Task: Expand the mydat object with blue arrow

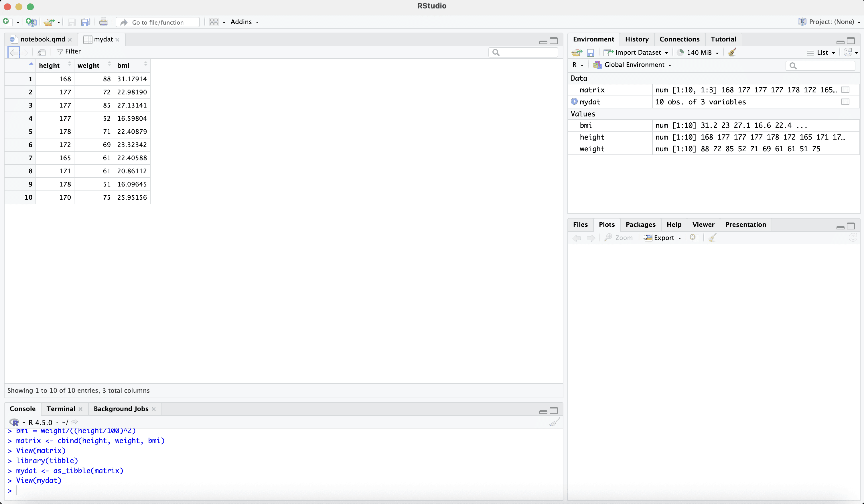Action: (574, 102)
